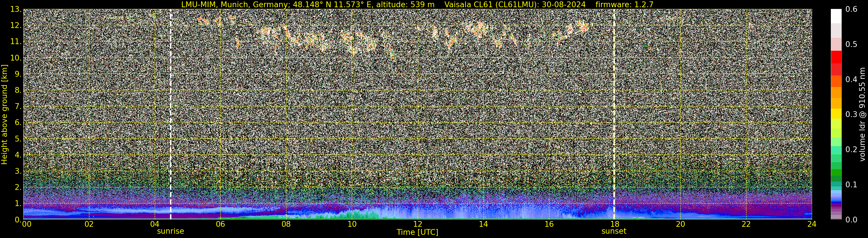Click the 'sunrise' label below the time axis
The height and width of the screenshot is (238, 868).
point(171,231)
